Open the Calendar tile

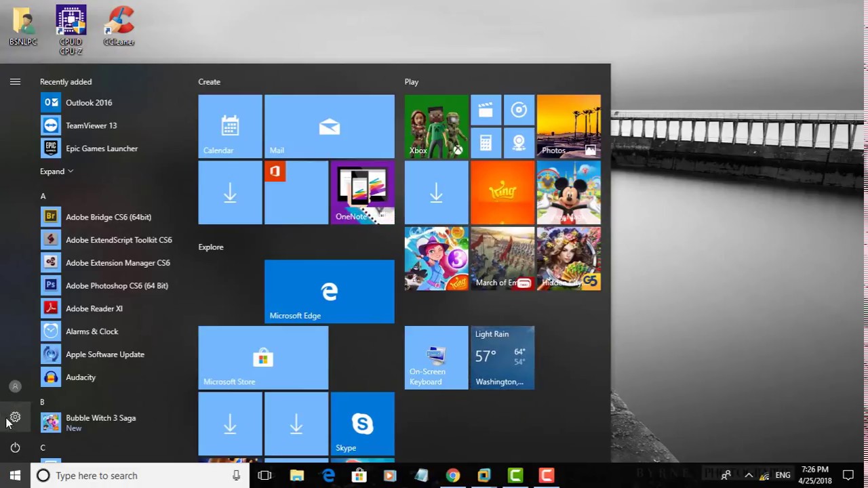click(230, 126)
